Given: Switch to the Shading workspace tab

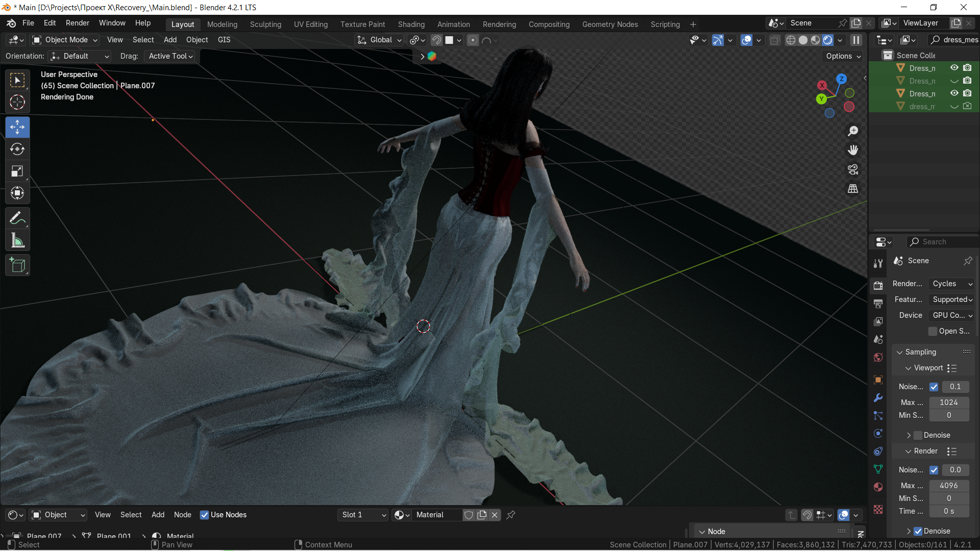Looking at the screenshot, I should click(x=411, y=24).
